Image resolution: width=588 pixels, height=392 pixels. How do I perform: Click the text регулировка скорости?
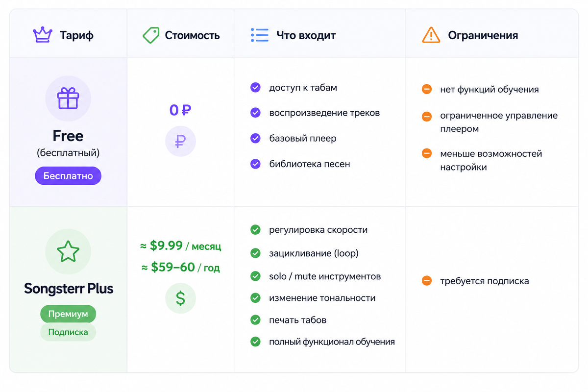click(318, 230)
